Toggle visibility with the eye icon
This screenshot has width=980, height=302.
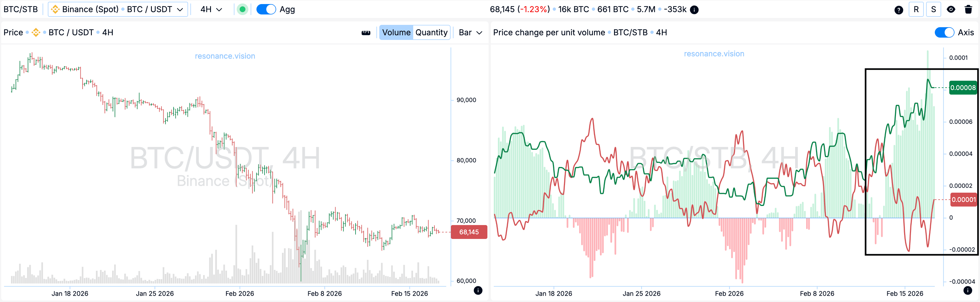coord(951,10)
